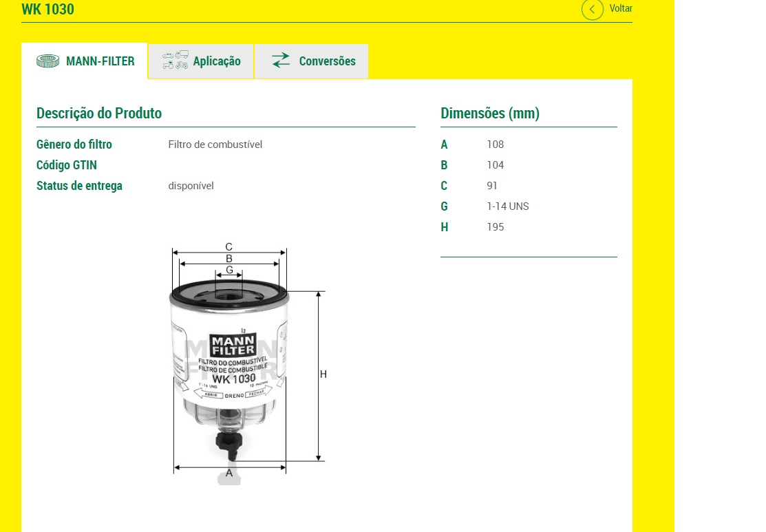766x532 pixels.
Task: Click the Dimensões (mm) heading
Action: tap(490, 114)
